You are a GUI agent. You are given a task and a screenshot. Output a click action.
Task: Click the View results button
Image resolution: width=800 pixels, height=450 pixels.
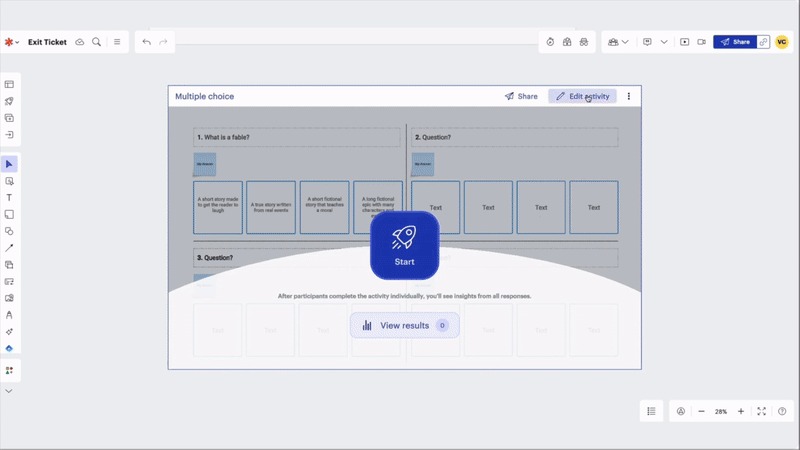click(405, 326)
